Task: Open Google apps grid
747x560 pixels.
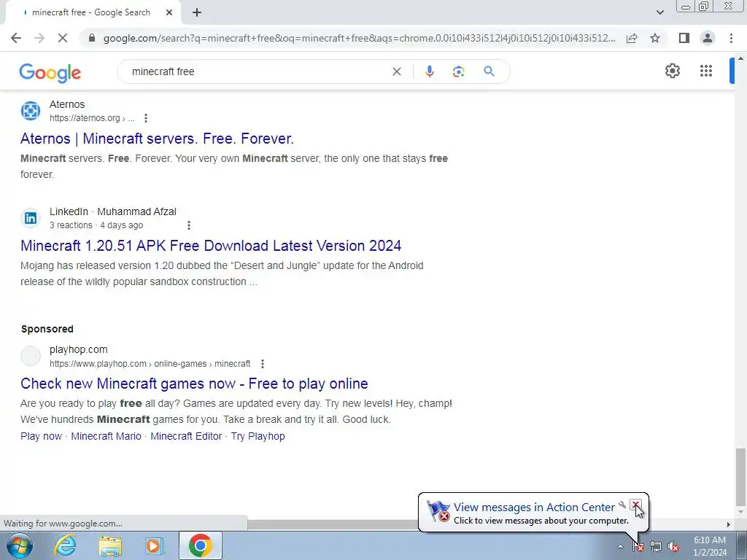Action: [706, 71]
